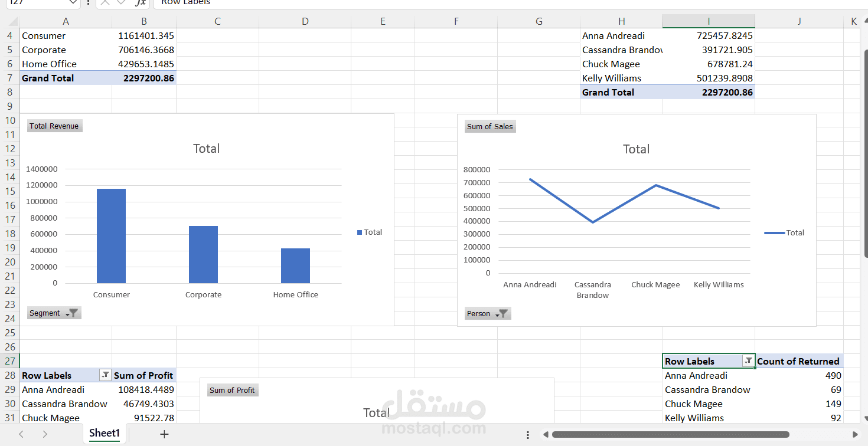The image size is (868, 446).
Task: Select column header H
Action: pyautogui.click(x=621, y=21)
